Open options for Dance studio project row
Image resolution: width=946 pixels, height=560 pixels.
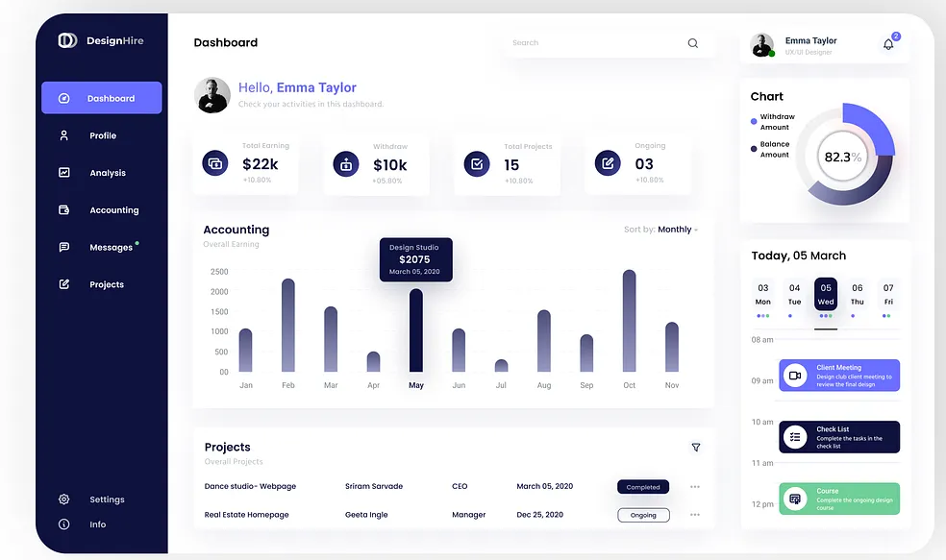tap(695, 486)
